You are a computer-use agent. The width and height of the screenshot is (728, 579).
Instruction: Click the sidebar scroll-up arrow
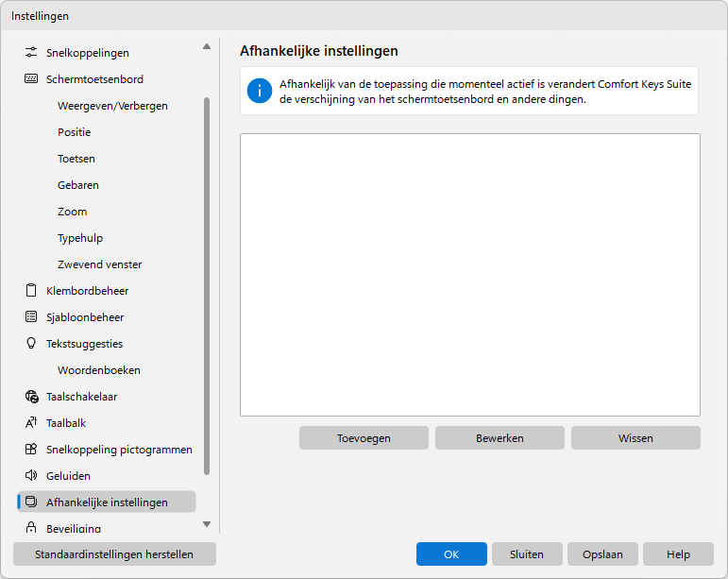point(207,46)
